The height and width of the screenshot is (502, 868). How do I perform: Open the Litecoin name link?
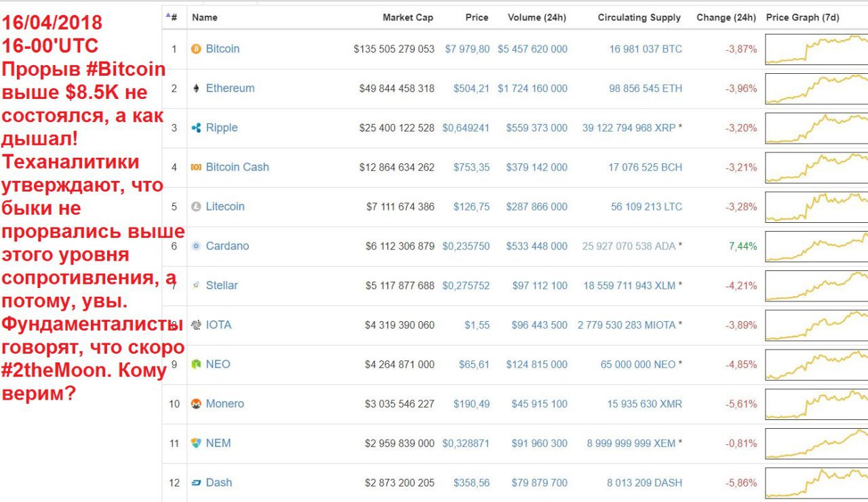tap(225, 207)
